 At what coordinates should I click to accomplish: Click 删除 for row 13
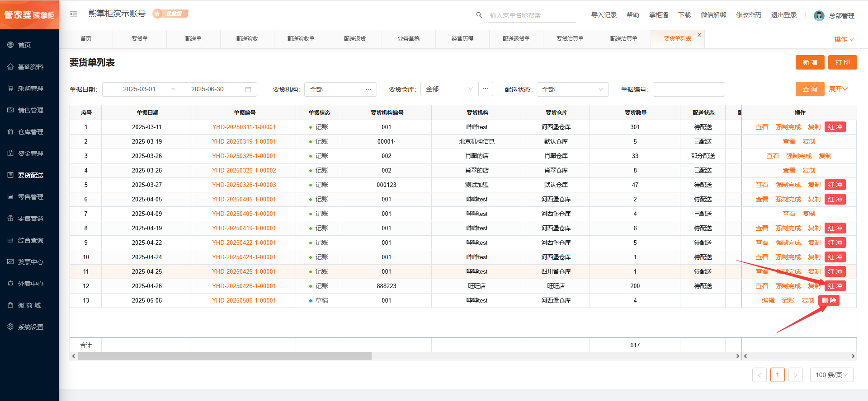pyautogui.click(x=829, y=300)
